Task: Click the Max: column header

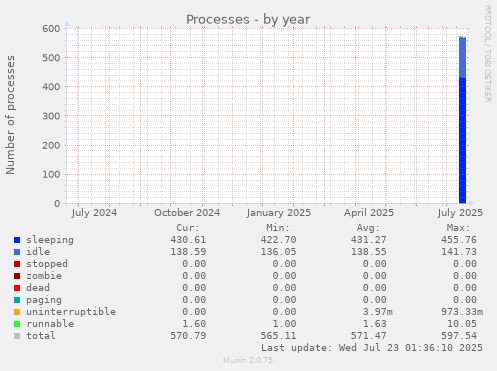Action: [458, 228]
